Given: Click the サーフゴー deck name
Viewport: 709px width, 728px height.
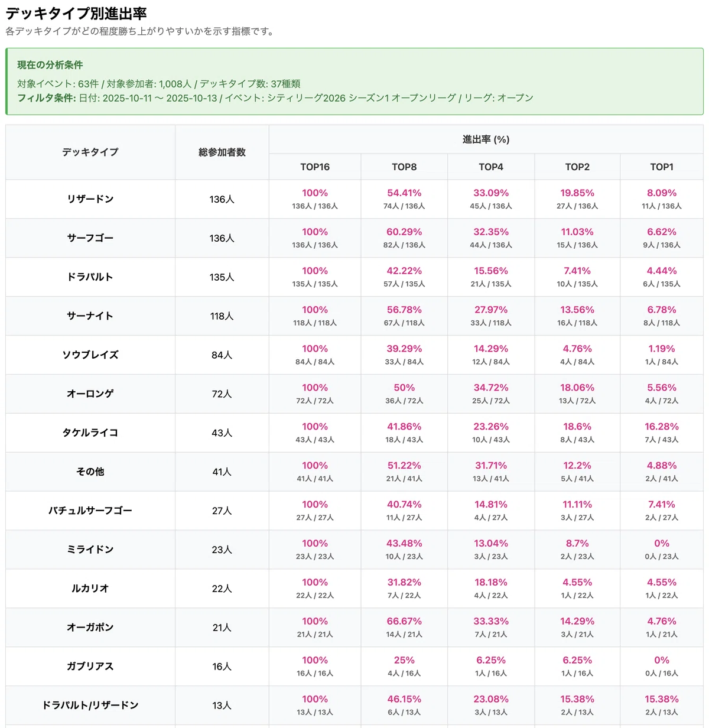Looking at the screenshot, I should 90,238.
